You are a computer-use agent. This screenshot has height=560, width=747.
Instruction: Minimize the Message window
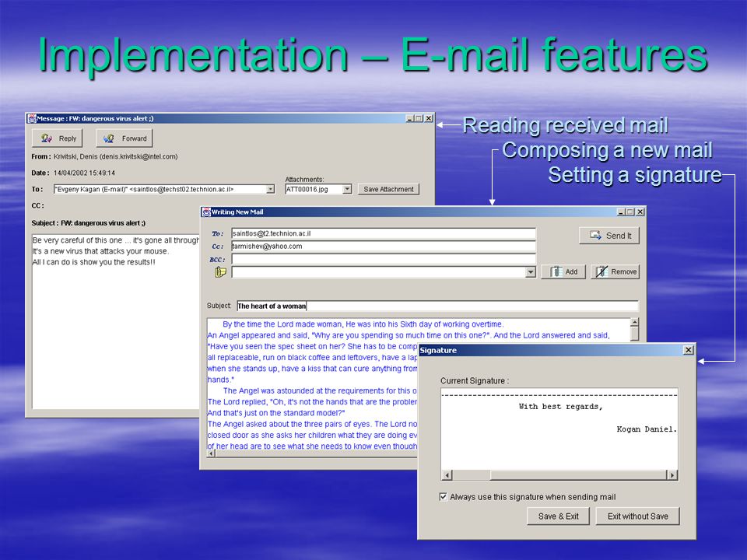pos(410,118)
